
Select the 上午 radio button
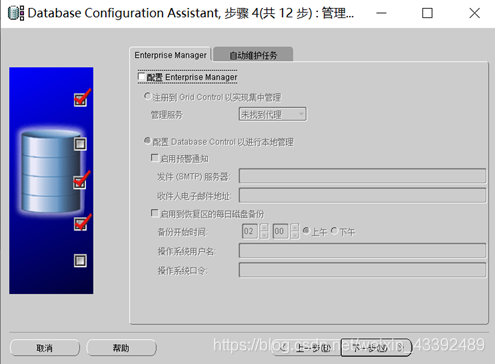(306, 231)
